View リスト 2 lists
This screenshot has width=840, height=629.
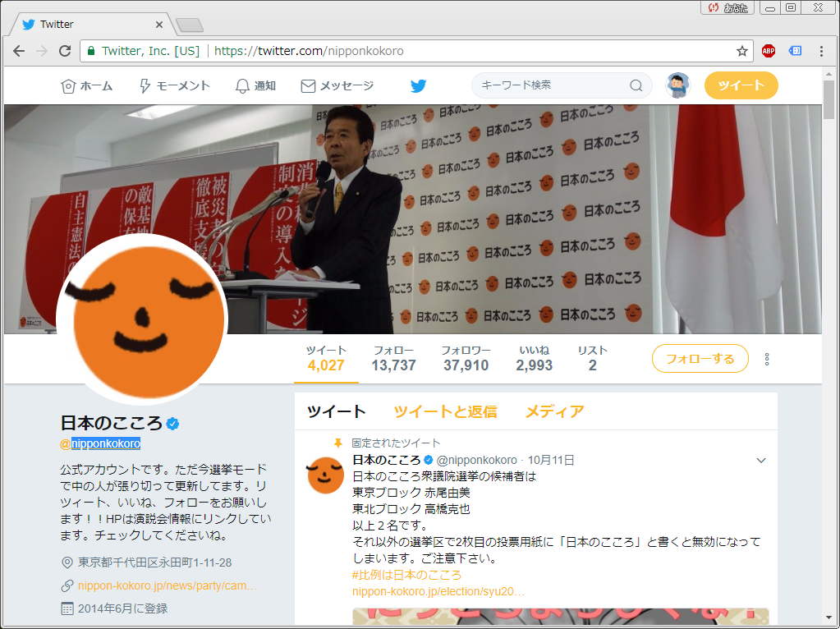[x=593, y=359]
